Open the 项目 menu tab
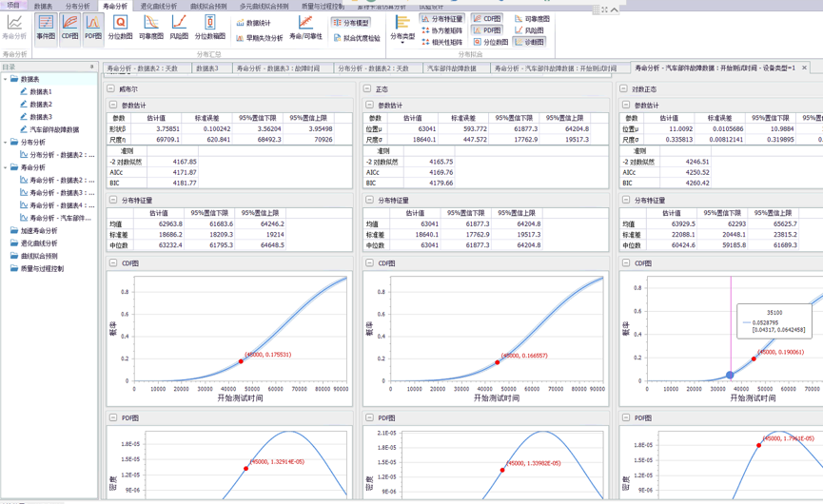The image size is (823, 504). point(13,6)
